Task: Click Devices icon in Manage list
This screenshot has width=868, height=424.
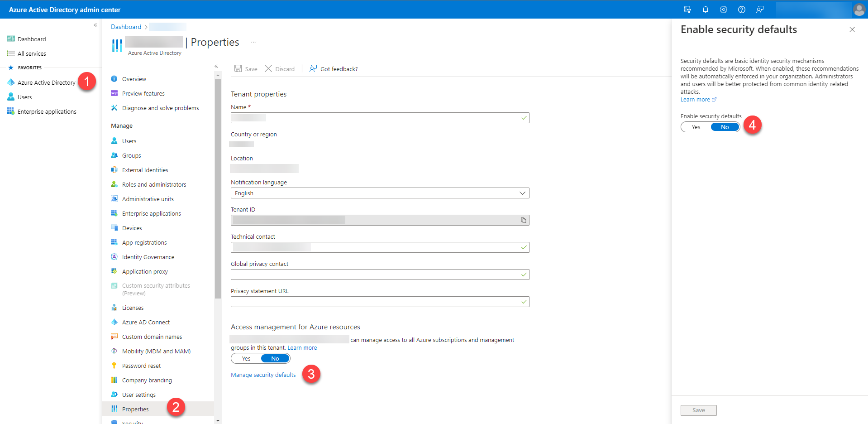Action: click(x=114, y=228)
